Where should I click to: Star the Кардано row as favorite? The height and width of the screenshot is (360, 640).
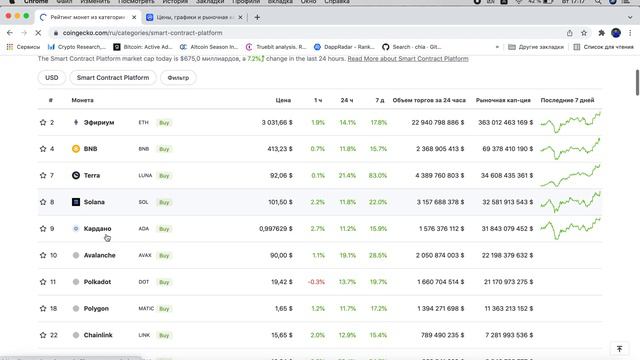(x=43, y=229)
